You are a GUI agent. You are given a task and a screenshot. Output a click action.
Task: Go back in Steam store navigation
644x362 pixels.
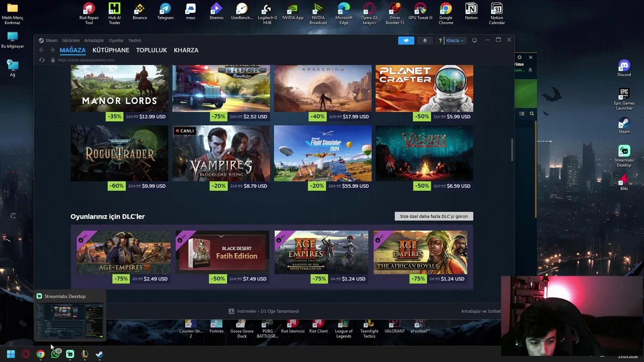pos(42,50)
